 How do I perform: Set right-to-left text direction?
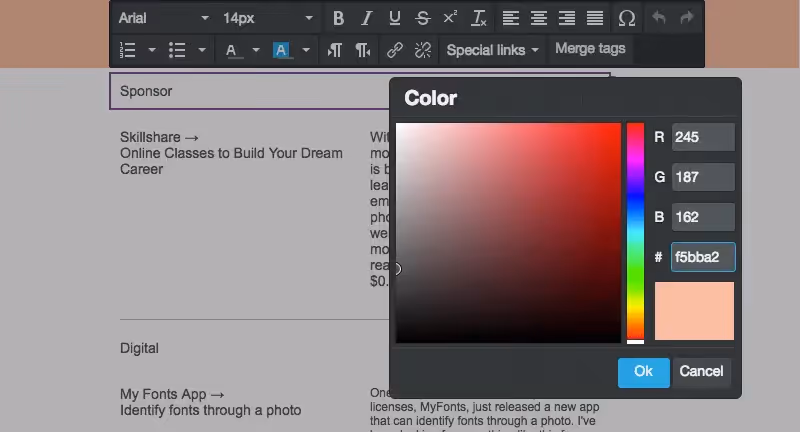coord(363,50)
